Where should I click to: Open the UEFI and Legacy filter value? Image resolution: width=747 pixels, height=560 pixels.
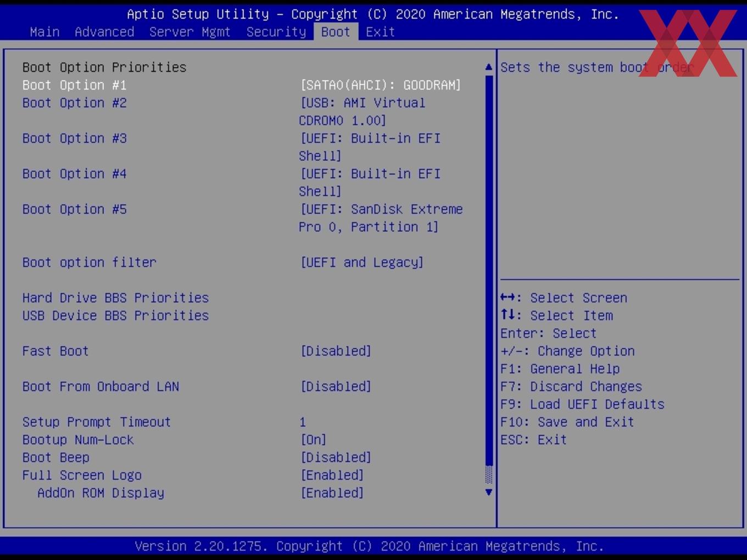(x=362, y=262)
